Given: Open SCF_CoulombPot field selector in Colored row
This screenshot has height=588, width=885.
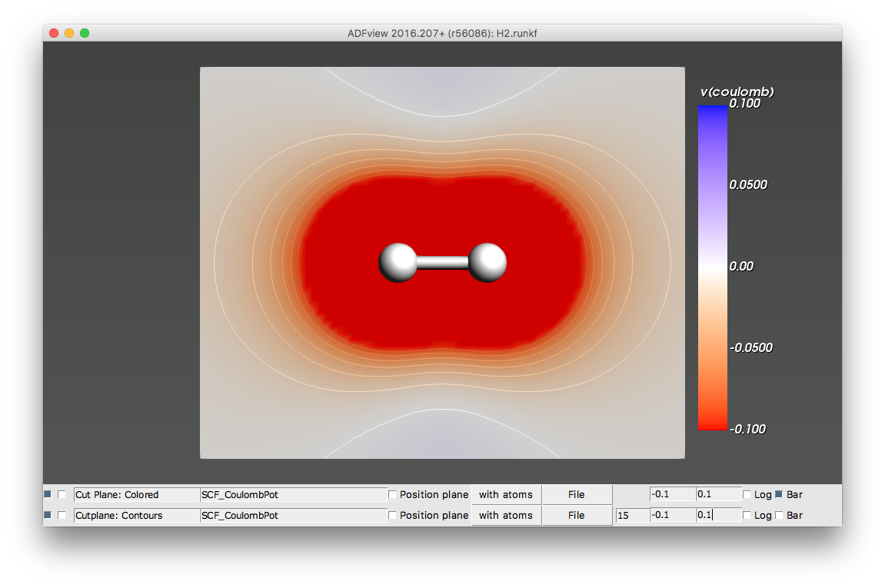Looking at the screenshot, I should [x=293, y=494].
